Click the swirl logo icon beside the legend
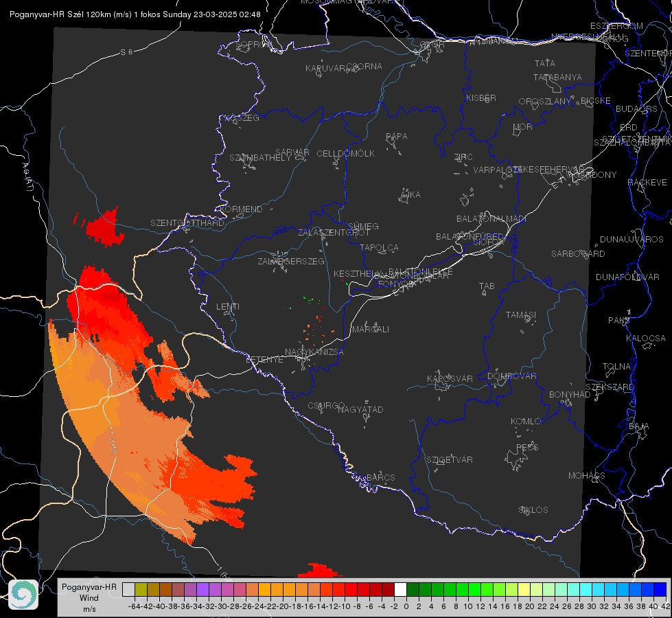Viewport: 672px width, 618px height. 23,595
